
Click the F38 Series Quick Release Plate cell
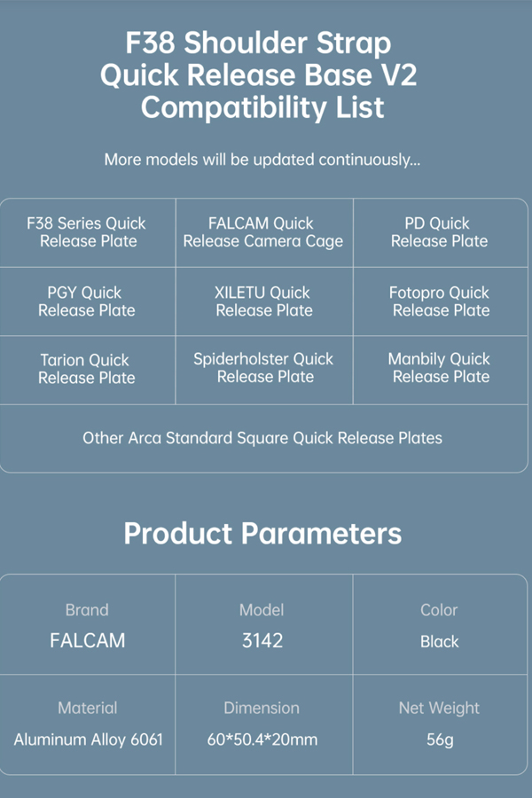pyautogui.click(x=88, y=232)
